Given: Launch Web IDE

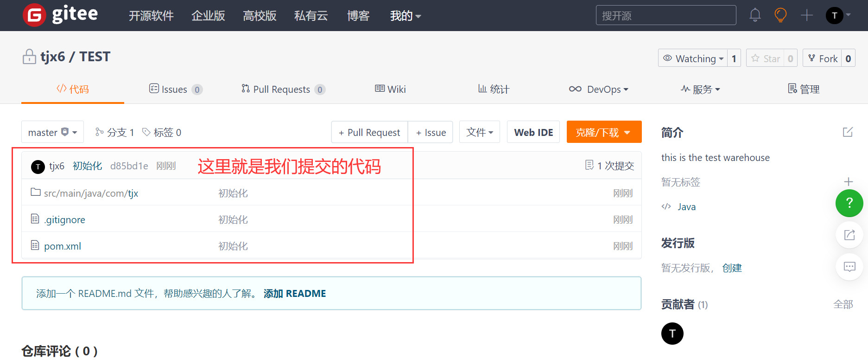Looking at the screenshot, I should click(x=533, y=132).
